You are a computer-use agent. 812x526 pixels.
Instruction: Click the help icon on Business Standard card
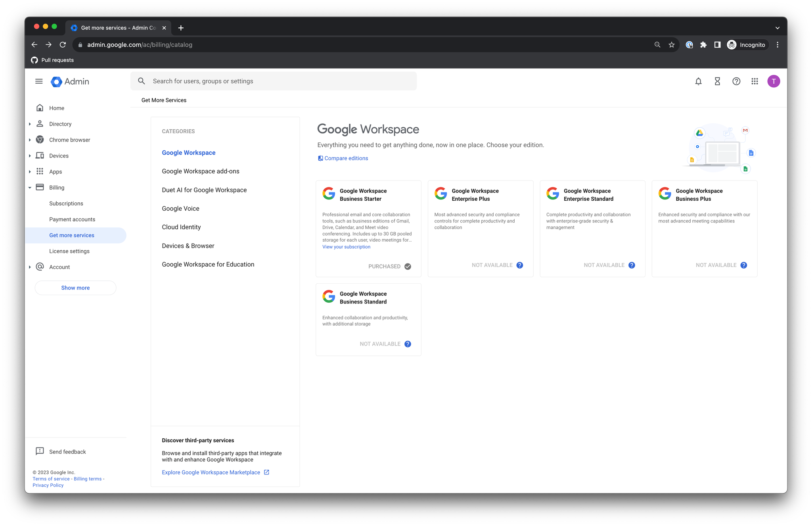pos(408,344)
